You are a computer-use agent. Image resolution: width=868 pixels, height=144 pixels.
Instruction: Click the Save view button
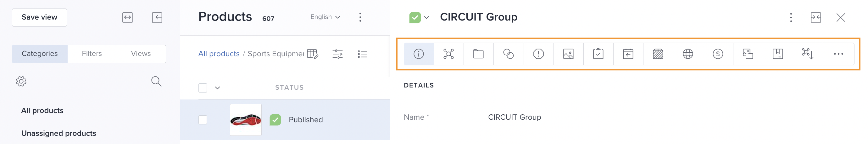pyautogui.click(x=39, y=17)
